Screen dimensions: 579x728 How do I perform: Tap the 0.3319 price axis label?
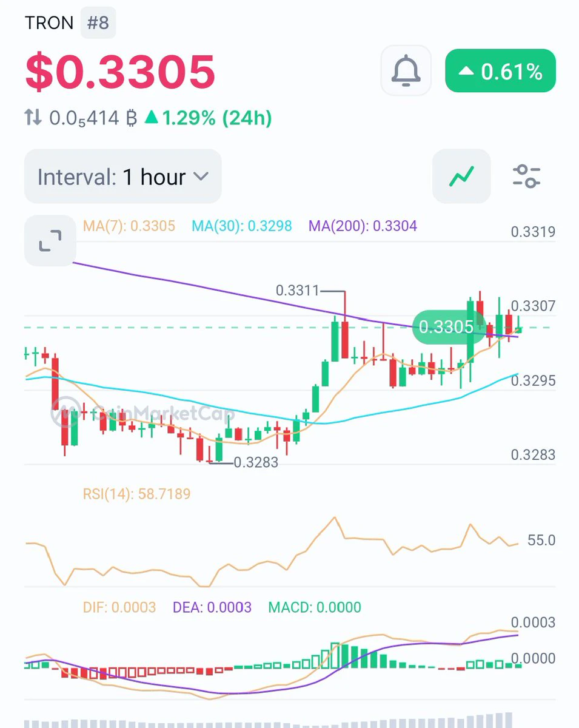pyautogui.click(x=533, y=231)
